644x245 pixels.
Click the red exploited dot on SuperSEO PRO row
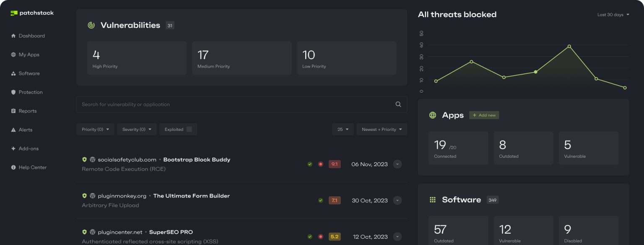(321, 237)
